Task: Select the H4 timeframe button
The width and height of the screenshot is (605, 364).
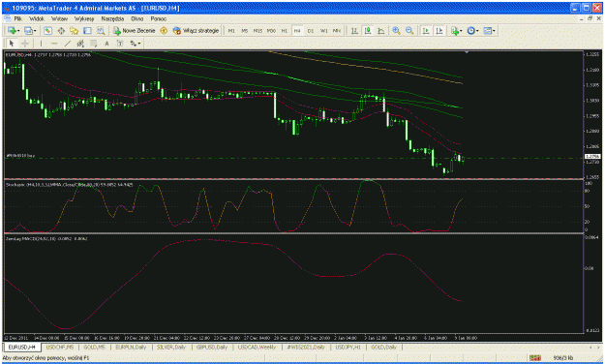Action: [297, 30]
